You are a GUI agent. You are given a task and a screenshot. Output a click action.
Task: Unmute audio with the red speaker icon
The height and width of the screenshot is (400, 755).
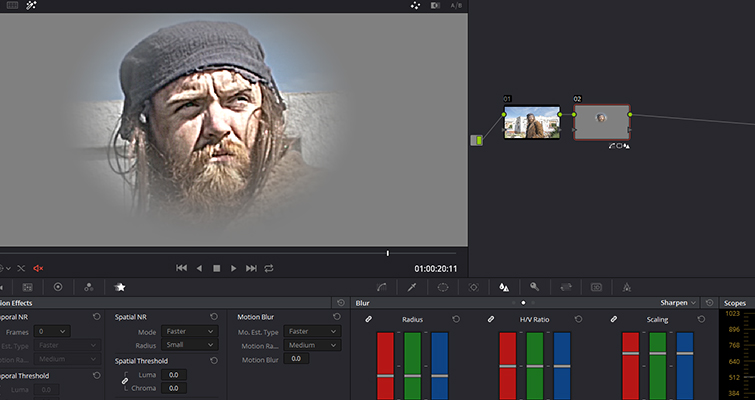[x=39, y=268]
